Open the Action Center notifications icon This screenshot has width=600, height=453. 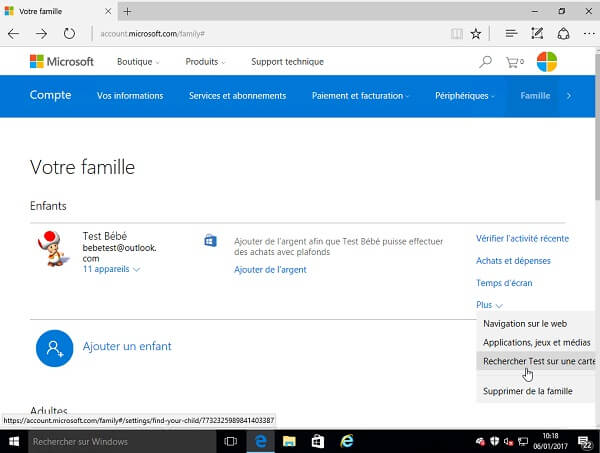click(x=585, y=442)
